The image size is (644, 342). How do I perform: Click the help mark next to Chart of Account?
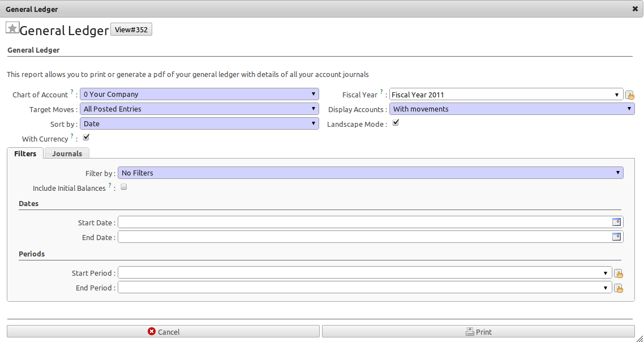pos(72,92)
